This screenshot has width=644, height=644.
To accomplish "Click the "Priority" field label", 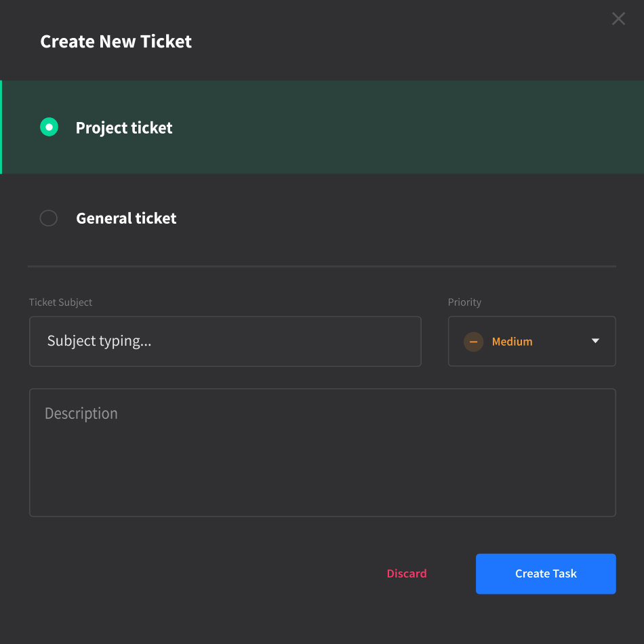I will pos(464,302).
